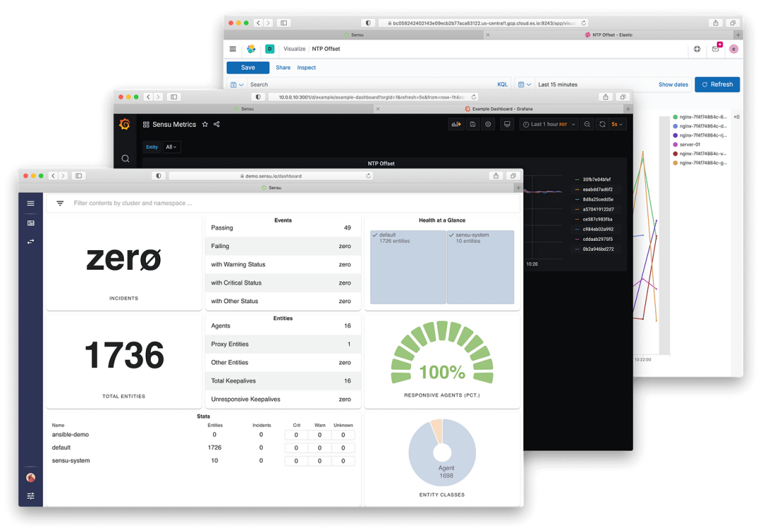The width and height of the screenshot is (765, 532).
Task: Select the default namespace health tile
Action: [408, 267]
